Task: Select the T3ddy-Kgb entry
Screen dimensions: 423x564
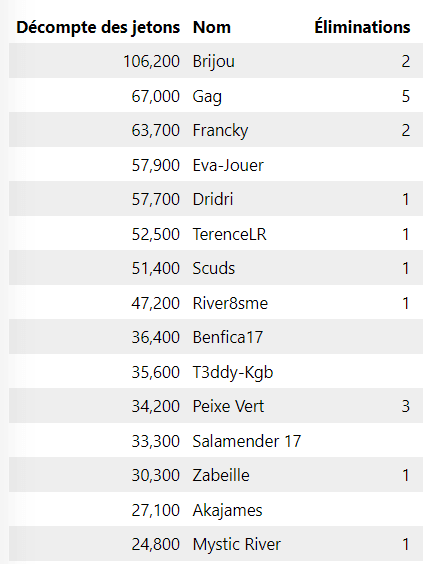Action: [x=233, y=373]
